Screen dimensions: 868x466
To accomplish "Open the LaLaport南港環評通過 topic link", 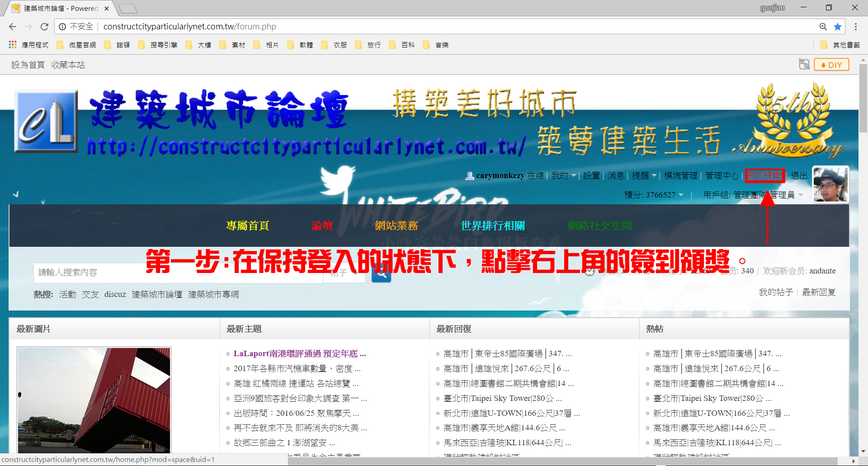I will pyautogui.click(x=299, y=353).
